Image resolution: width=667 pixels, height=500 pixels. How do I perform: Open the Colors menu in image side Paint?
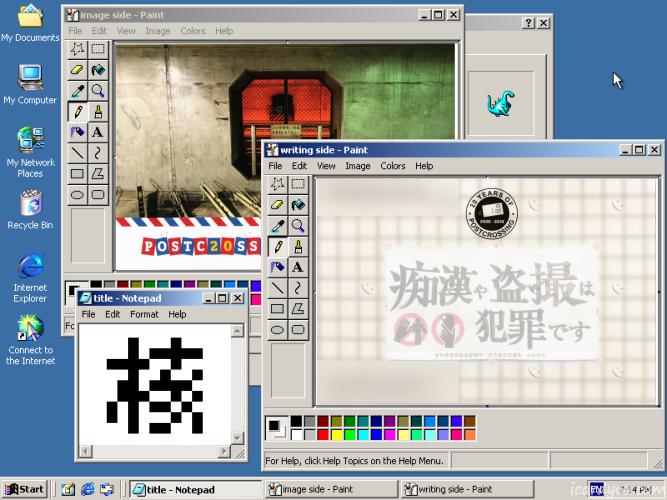pos(193,31)
